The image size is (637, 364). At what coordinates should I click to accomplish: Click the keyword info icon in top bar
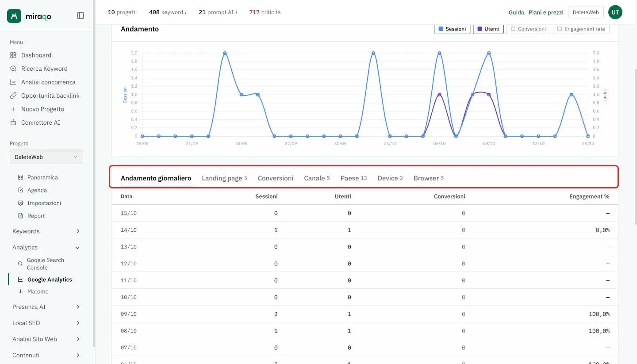pos(186,12)
